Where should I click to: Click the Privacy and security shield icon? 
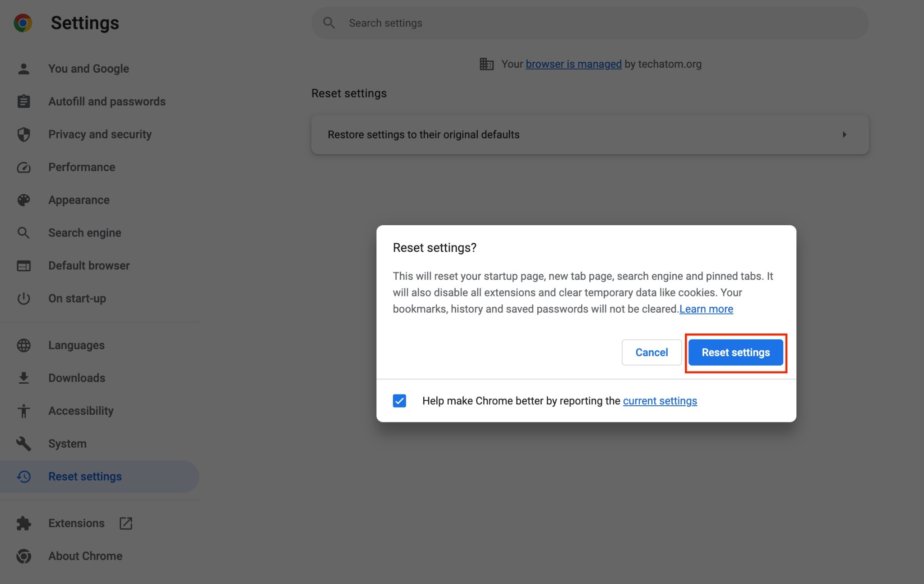[x=23, y=134]
